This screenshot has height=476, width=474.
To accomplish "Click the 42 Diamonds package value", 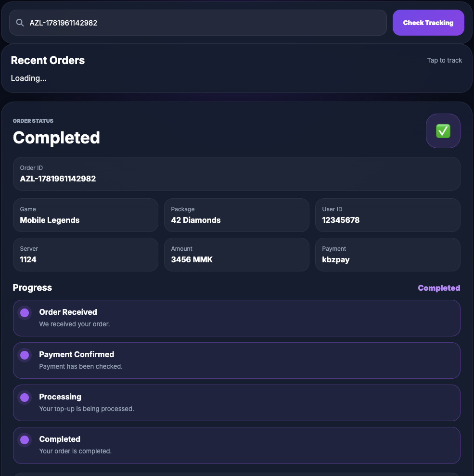I will coord(196,220).
